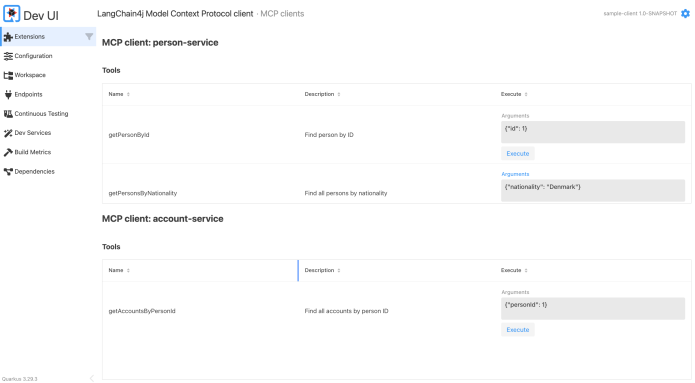Click the LangChain4j Model Context Protocol client title
The width and height of the screenshot is (695, 383).
(175, 14)
